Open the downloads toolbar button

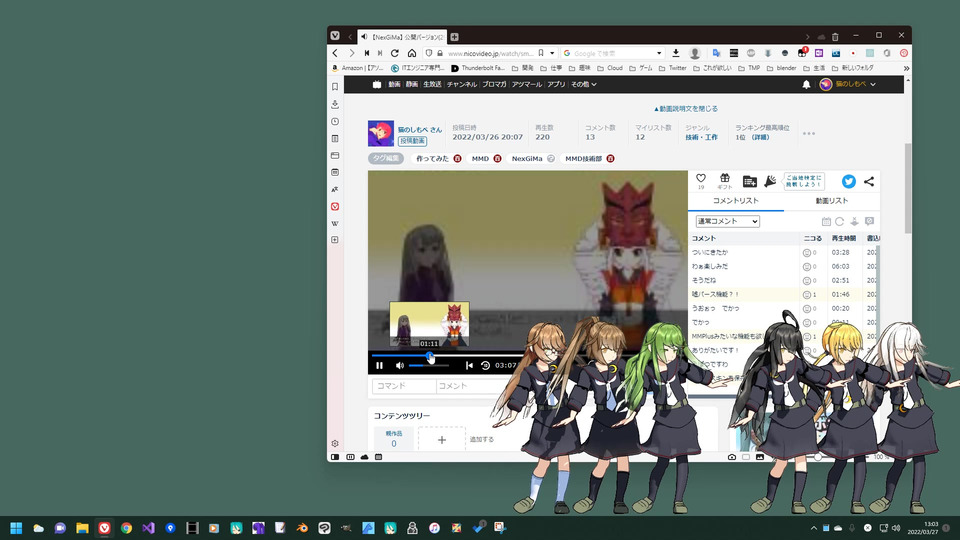click(676, 53)
